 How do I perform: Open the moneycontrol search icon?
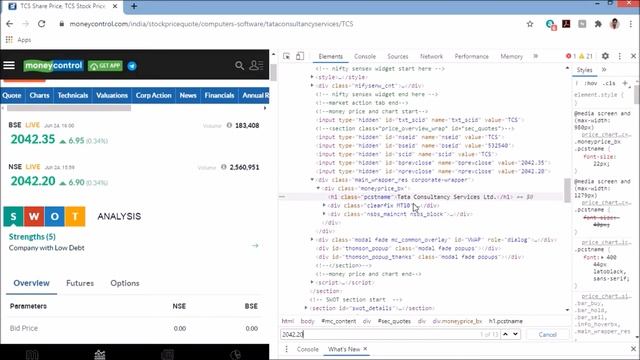(x=239, y=65)
